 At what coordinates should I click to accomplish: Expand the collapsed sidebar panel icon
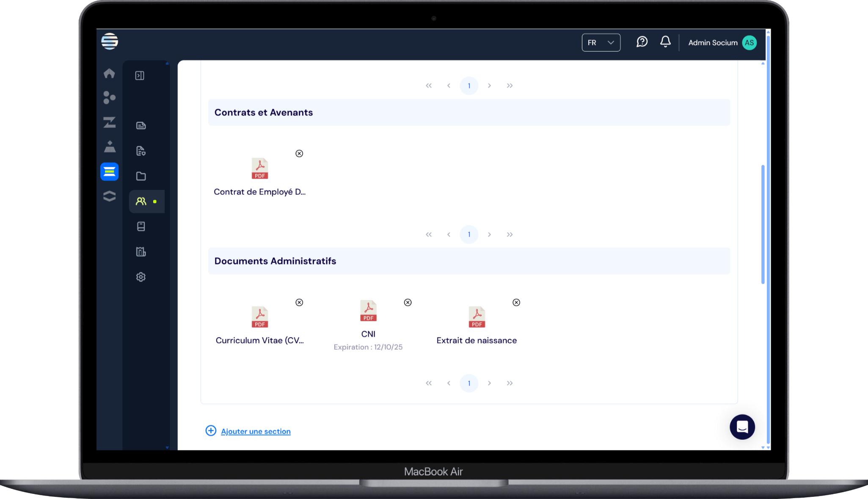[x=140, y=76]
